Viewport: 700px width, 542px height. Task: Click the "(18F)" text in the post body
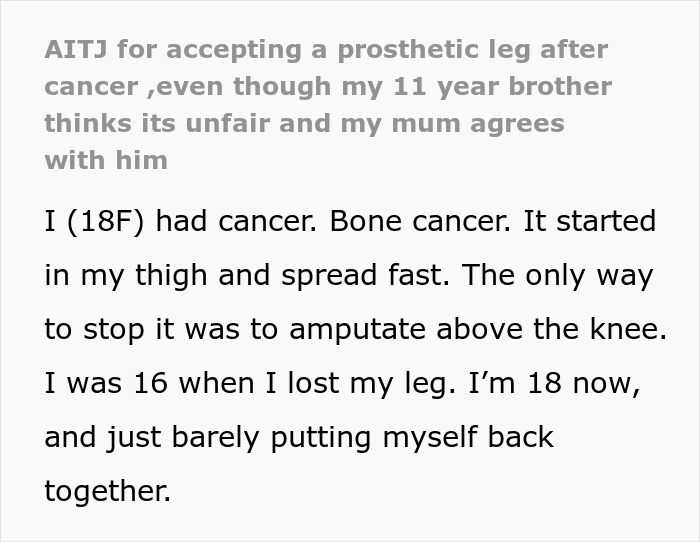[x=110, y=221]
